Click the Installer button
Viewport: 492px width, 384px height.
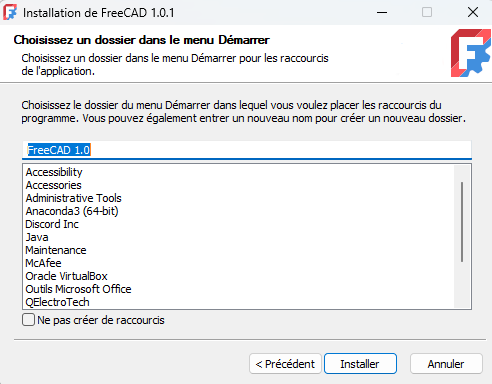pos(360,364)
